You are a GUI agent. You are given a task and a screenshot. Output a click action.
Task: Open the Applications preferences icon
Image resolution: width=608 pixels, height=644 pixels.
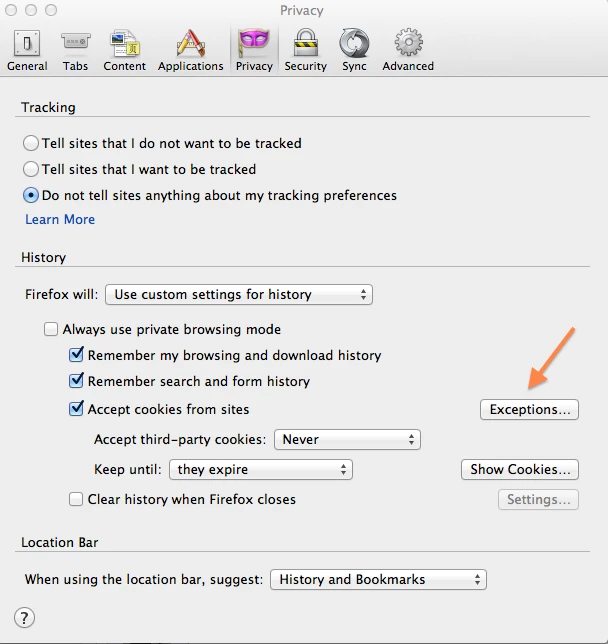191,43
